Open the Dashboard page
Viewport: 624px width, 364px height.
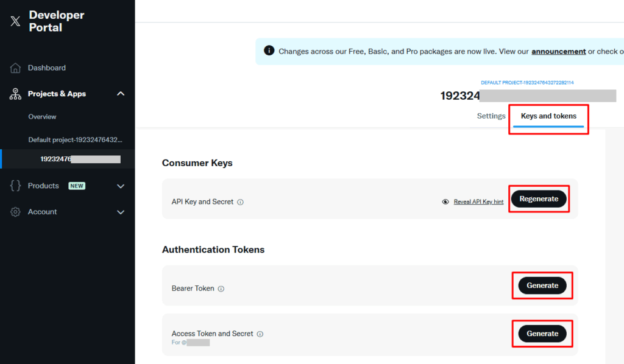tap(46, 68)
